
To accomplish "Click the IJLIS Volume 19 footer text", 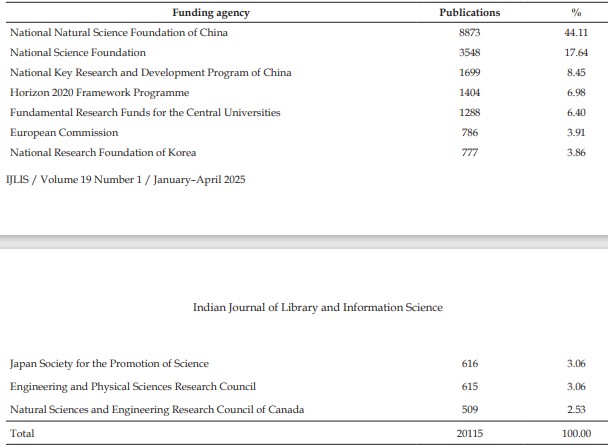I will tap(126, 180).
